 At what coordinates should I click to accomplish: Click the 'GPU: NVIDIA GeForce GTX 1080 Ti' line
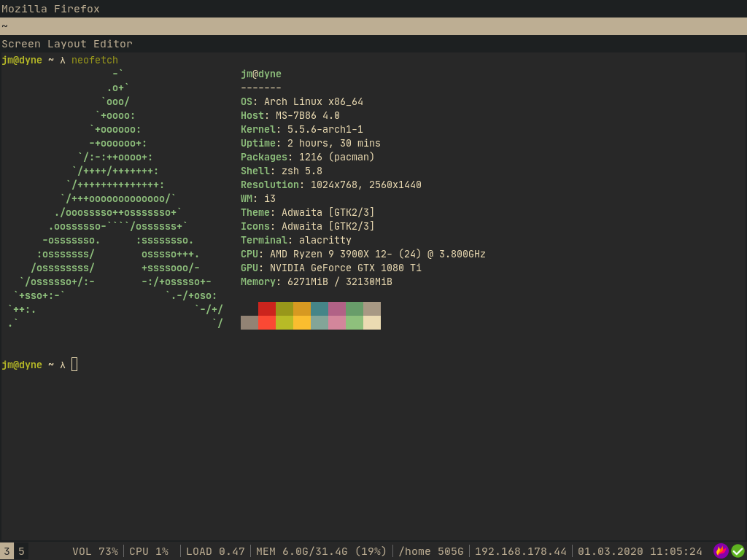click(x=331, y=267)
